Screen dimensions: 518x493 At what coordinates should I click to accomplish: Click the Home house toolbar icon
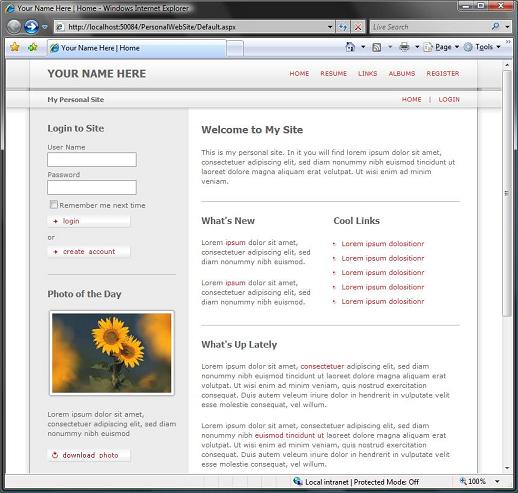coord(350,47)
